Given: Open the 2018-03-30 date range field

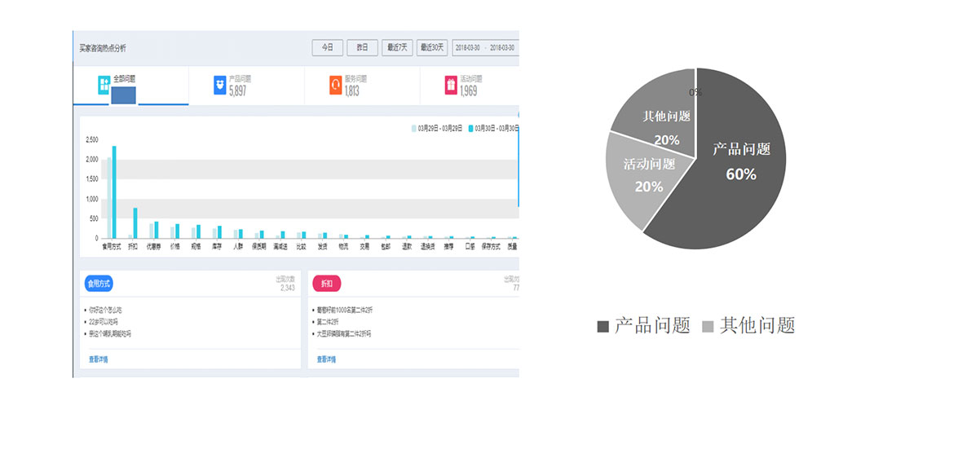Looking at the screenshot, I should point(485,47).
